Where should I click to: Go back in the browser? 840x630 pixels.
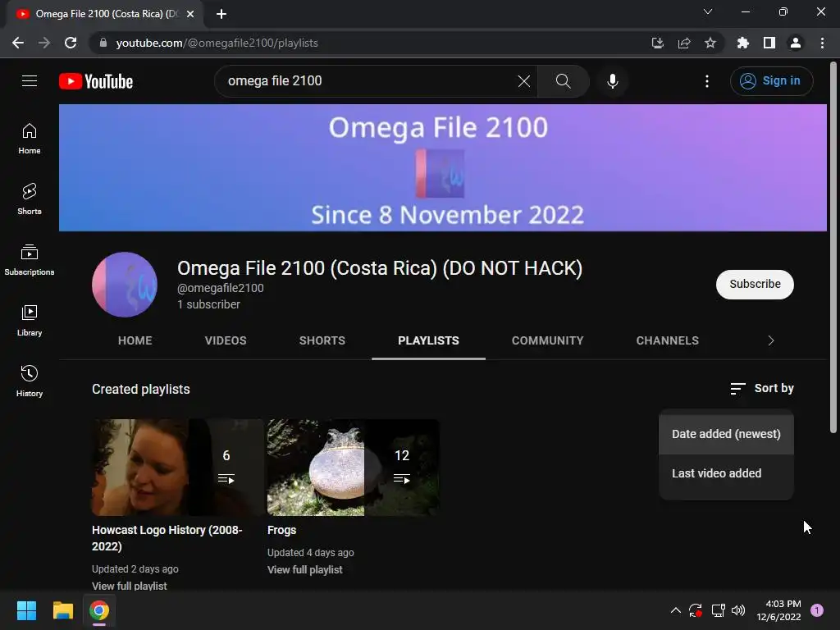(x=18, y=43)
